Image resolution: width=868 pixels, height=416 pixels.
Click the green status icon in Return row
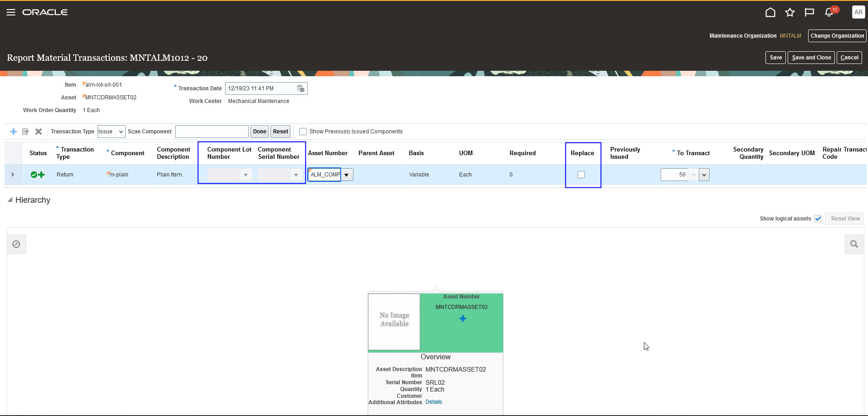pyautogui.click(x=34, y=175)
